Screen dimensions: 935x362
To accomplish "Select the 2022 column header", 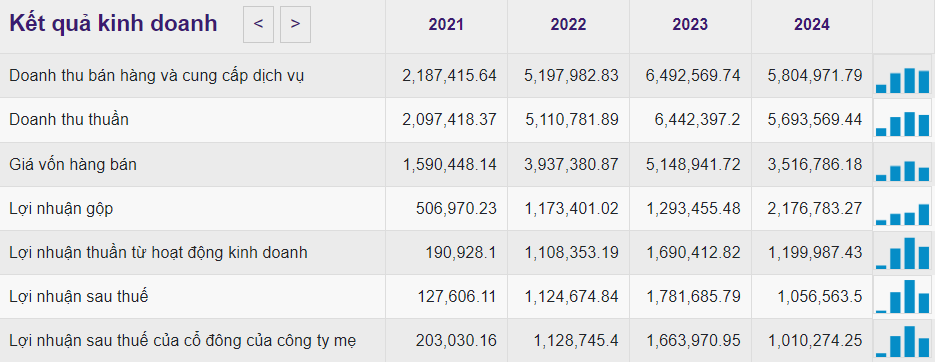I will [568, 24].
